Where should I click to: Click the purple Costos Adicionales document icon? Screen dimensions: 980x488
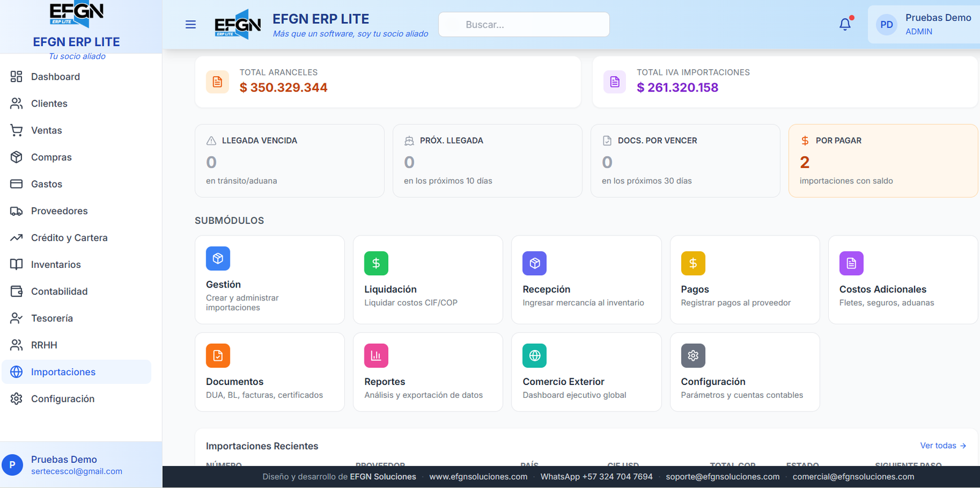[x=851, y=264]
